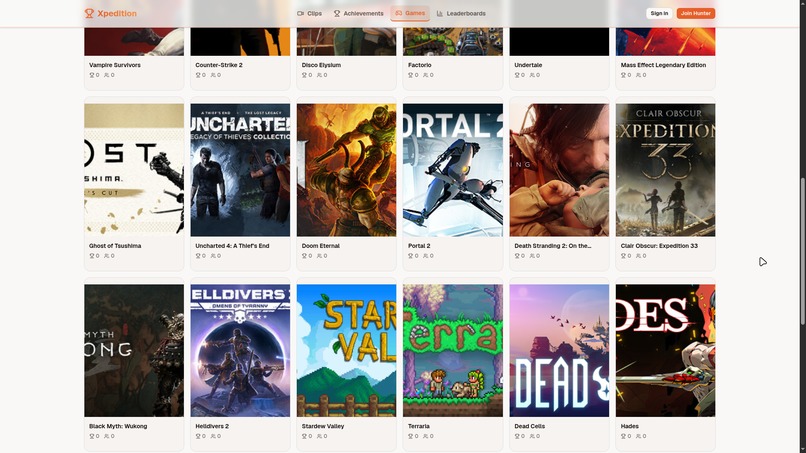Click the Hades title text
This screenshot has width=806, height=453.
[630, 426]
